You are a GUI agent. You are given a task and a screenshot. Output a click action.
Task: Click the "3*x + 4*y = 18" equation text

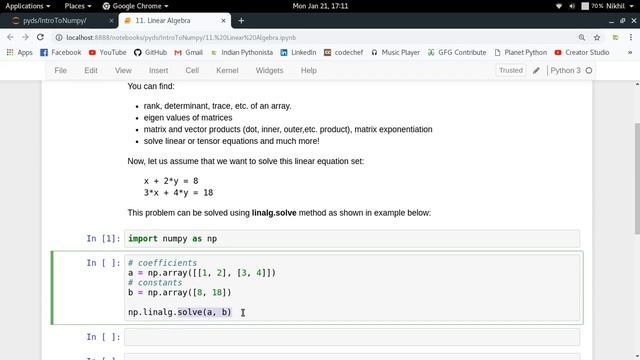click(178, 193)
